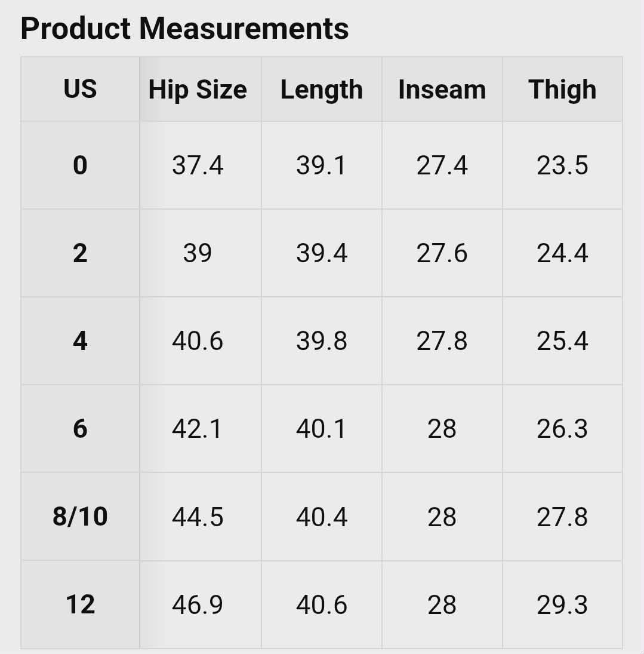Select the US size 2 row label
Image resolution: width=644 pixels, height=654 pixels.
point(80,253)
